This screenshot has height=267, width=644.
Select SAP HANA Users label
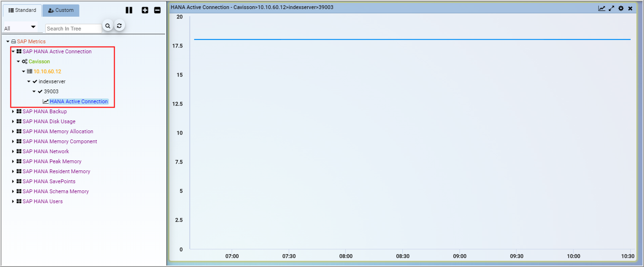coord(42,201)
